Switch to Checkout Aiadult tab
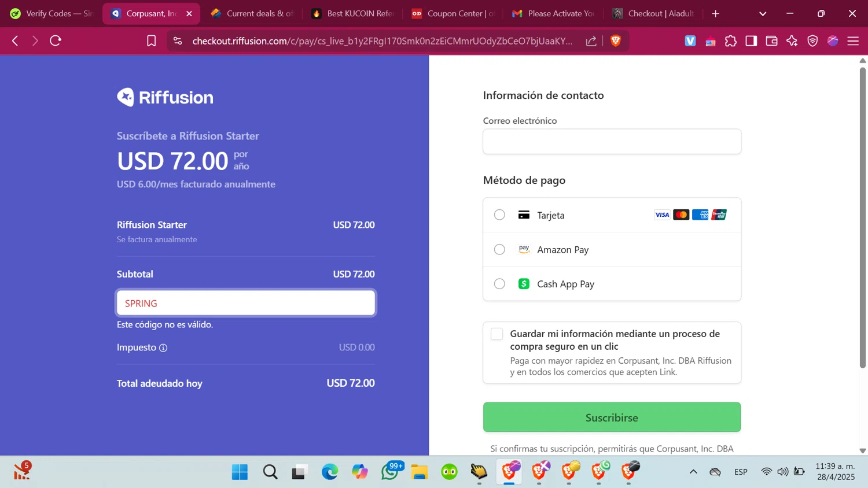Image resolution: width=868 pixels, height=488 pixels. click(x=654, y=13)
